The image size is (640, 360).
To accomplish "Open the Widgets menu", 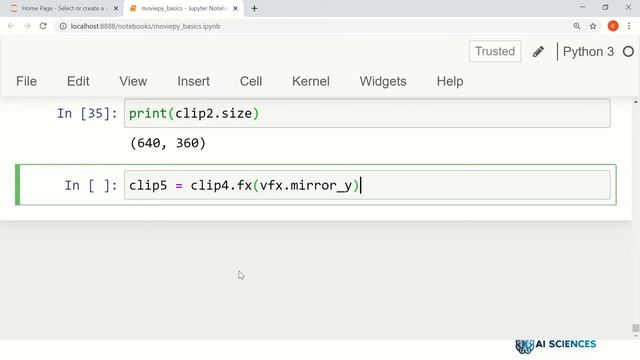I will pyautogui.click(x=383, y=81).
